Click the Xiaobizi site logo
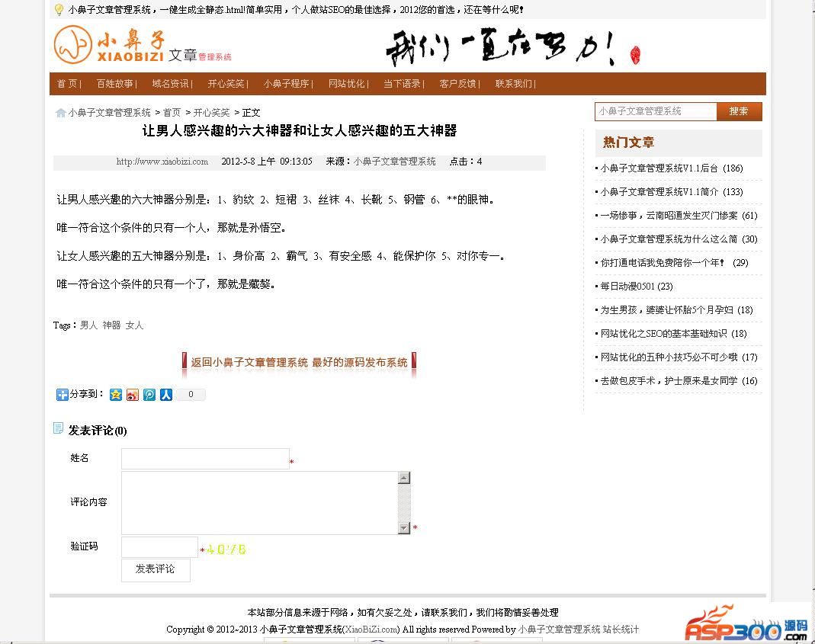 pos(143,45)
